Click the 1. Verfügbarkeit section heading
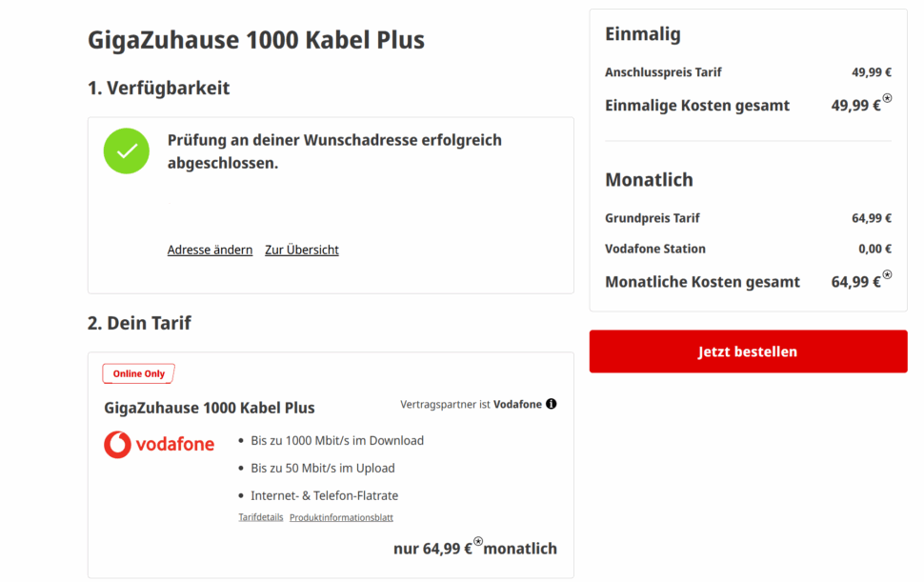Viewport: 924px width, 582px height. coord(159,88)
